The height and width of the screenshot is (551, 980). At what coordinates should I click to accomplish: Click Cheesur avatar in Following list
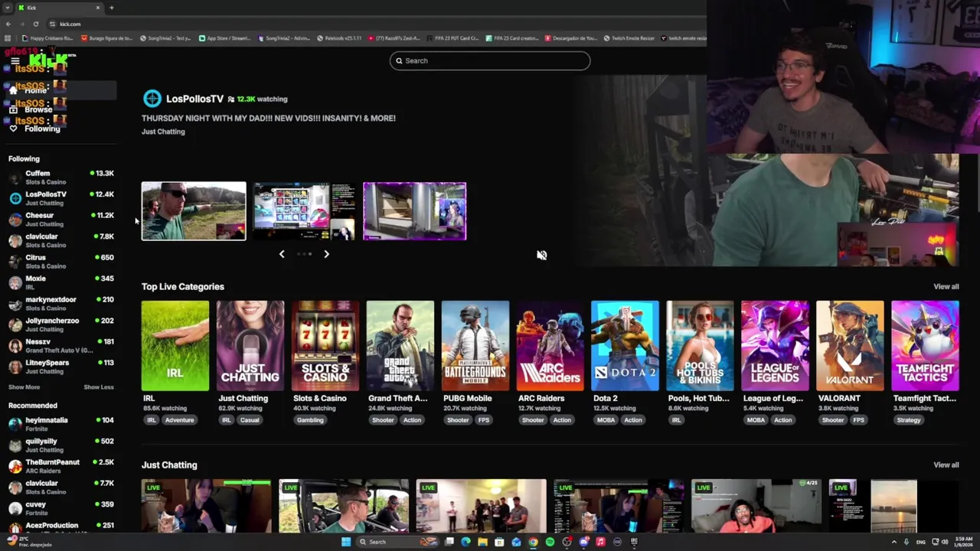coord(15,220)
